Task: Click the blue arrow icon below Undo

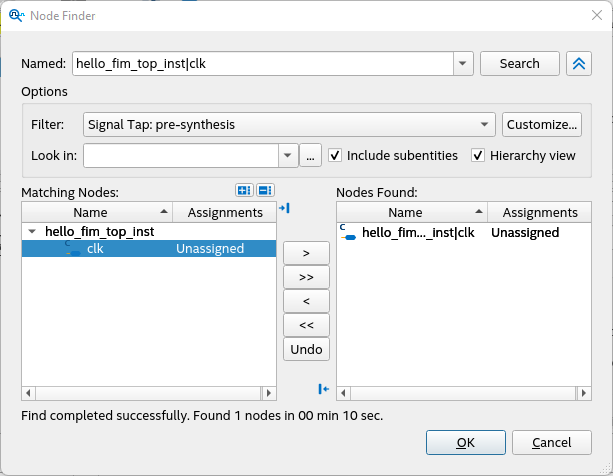Action: 323,389
